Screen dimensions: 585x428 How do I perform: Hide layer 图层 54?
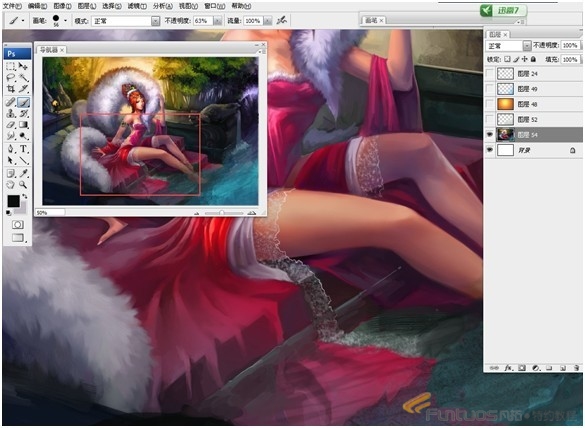[x=489, y=135]
